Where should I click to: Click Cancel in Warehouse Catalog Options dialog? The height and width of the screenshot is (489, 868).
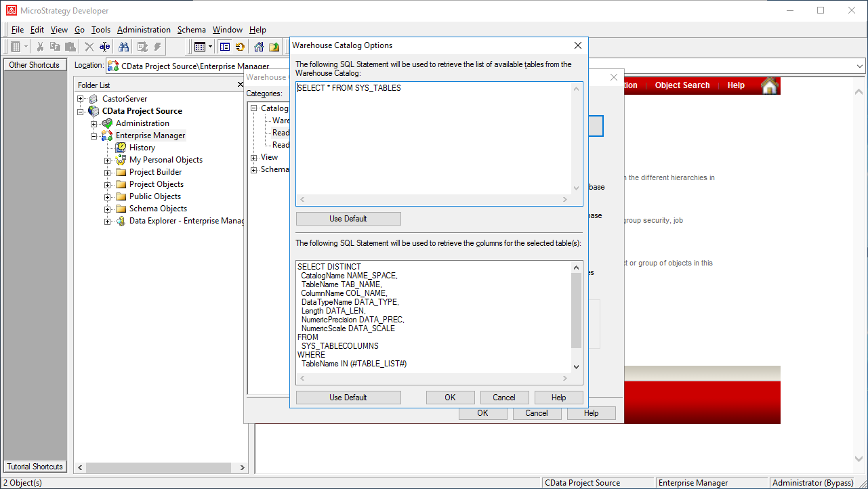point(504,398)
